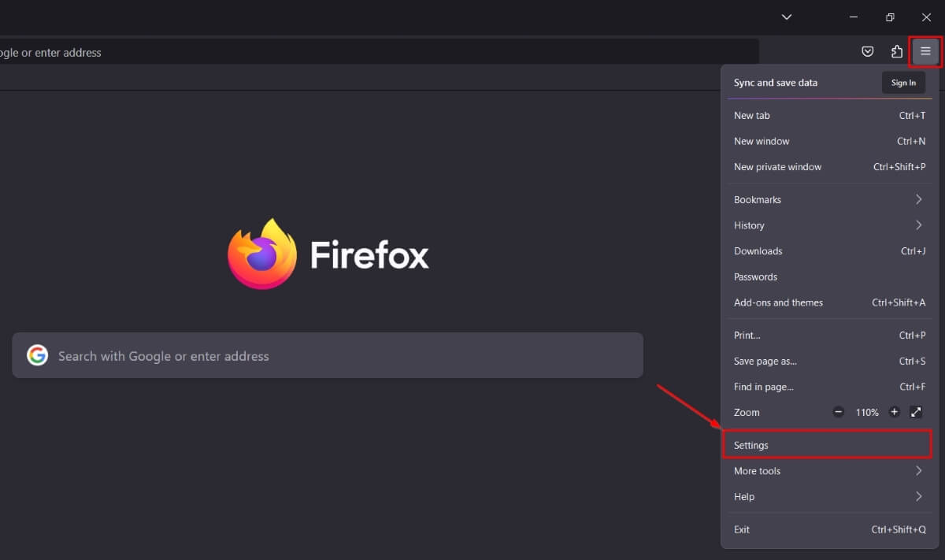
Task: Click the Sign In button
Action: coord(902,82)
